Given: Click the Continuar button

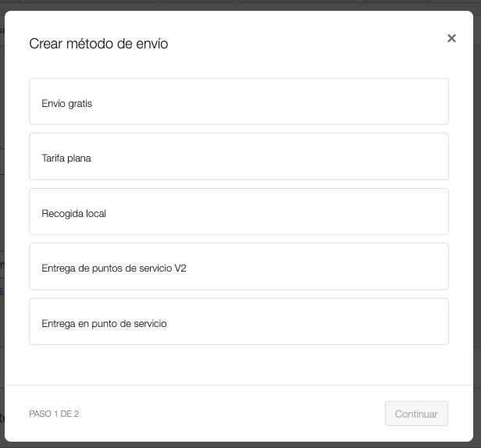Looking at the screenshot, I should pyautogui.click(x=416, y=414).
